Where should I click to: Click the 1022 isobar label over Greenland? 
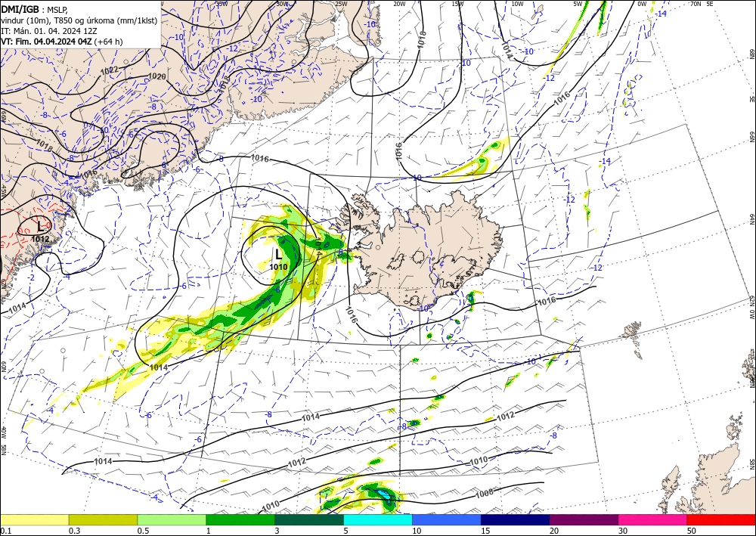[x=110, y=70]
